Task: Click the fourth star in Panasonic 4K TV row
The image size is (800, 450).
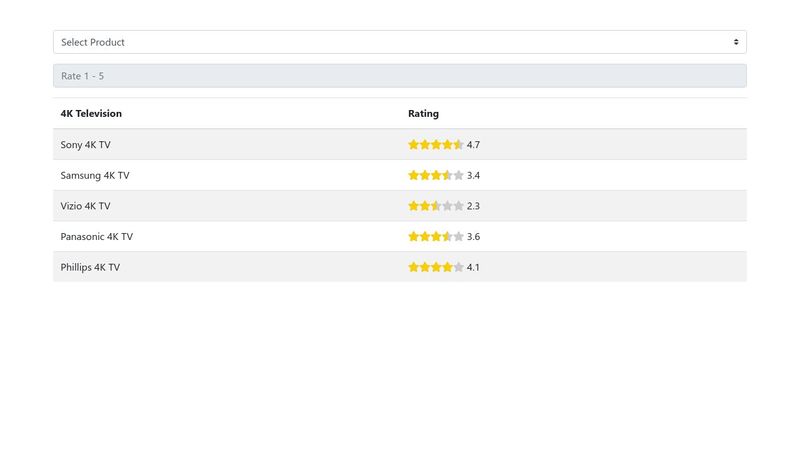Action: pyautogui.click(x=447, y=237)
